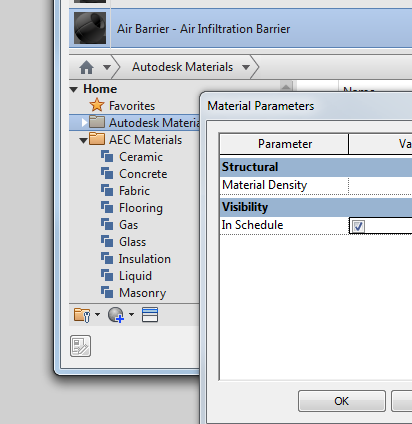Select the Concrete category icon
412x424 pixels.
(x=107, y=173)
